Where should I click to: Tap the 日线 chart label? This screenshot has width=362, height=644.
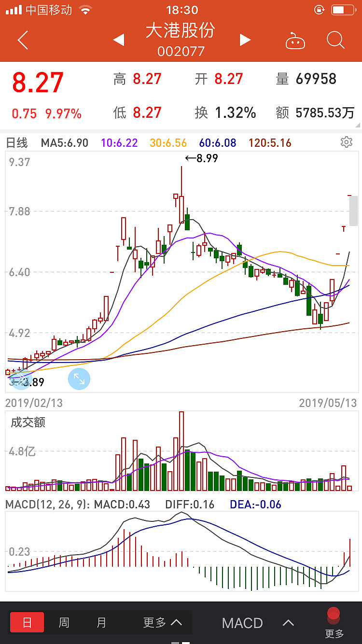pos(16,142)
